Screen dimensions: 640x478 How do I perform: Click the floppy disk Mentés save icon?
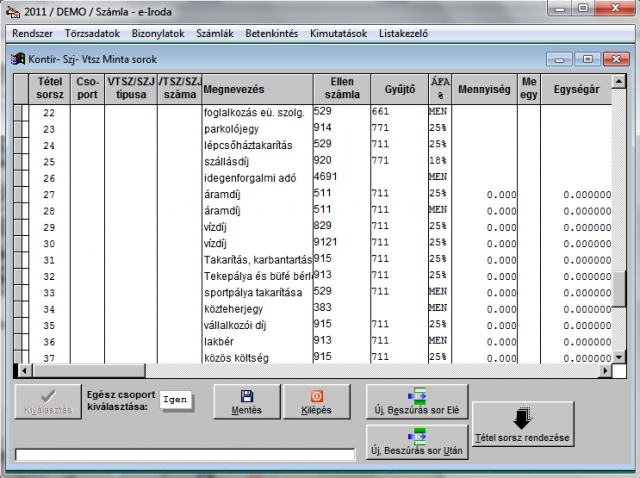[x=247, y=396]
